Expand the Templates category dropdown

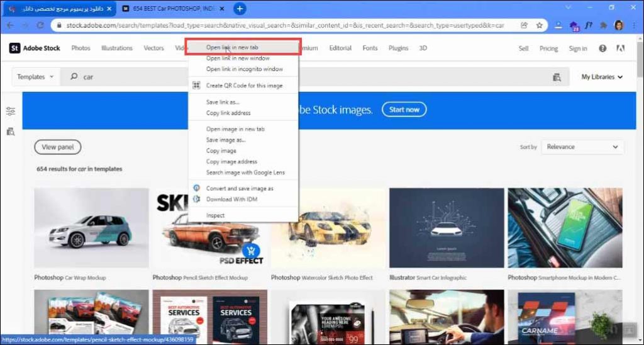point(36,77)
